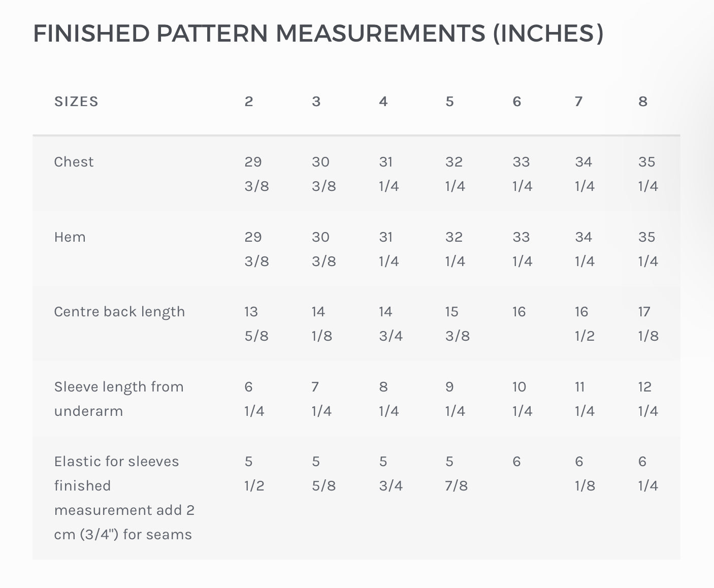This screenshot has height=588, width=714.
Task: Click the 'SIZES' column header
Action: [x=76, y=102]
